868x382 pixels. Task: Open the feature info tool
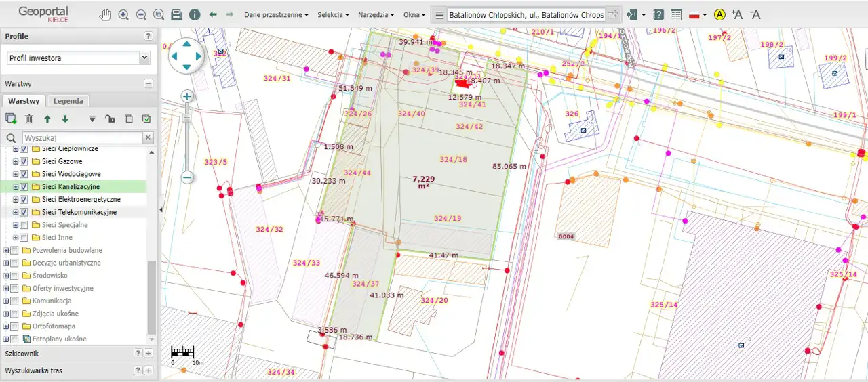[x=195, y=14]
